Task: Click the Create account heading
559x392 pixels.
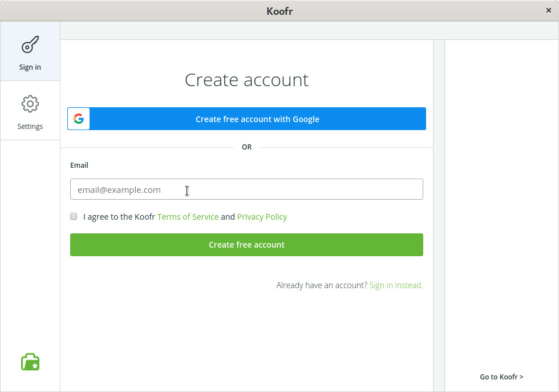Action: pyautogui.click(x=246, y=80)
